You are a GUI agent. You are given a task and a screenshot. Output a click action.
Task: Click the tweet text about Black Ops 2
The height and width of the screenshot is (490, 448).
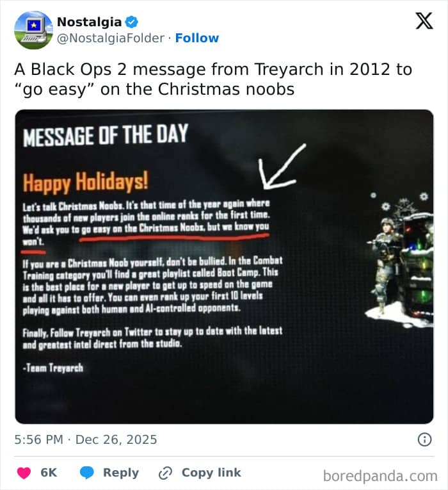tap(213, 79)
